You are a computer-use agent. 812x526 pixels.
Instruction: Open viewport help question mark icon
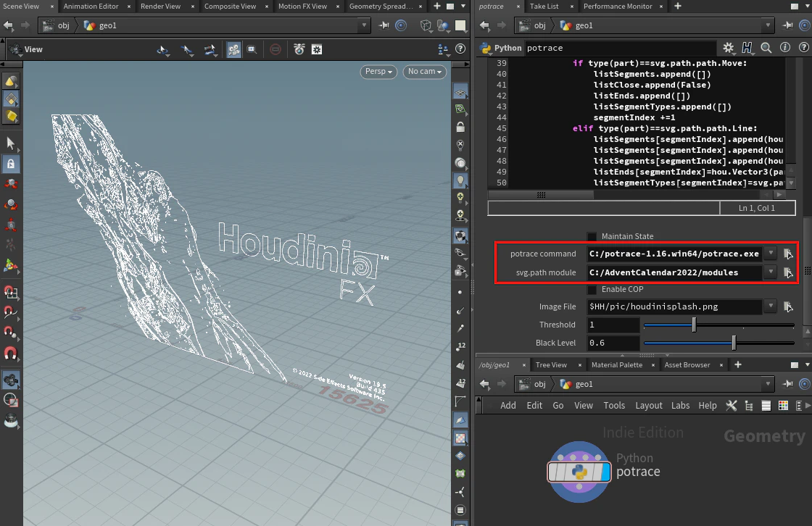pyautogui.click(x=460, y=49)
